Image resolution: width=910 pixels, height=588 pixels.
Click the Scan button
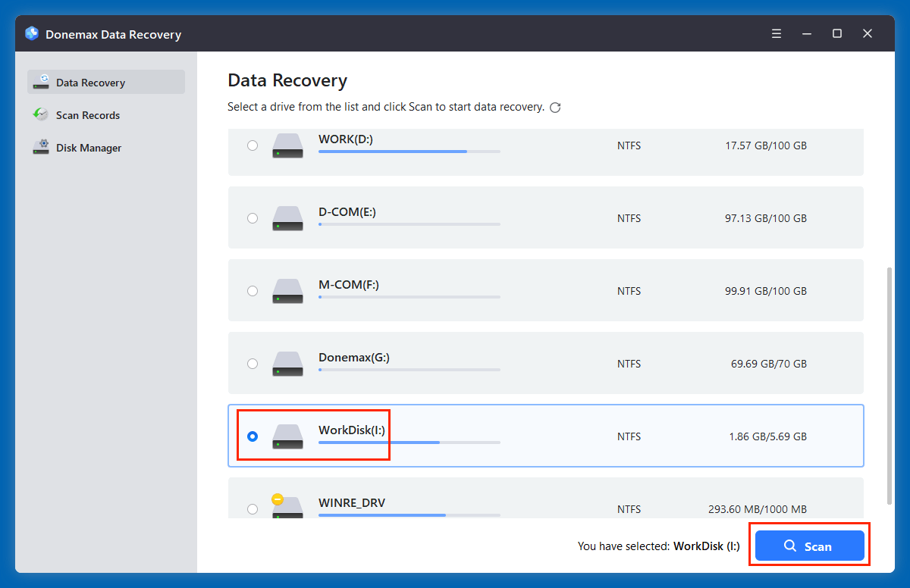tap(809, 545)
